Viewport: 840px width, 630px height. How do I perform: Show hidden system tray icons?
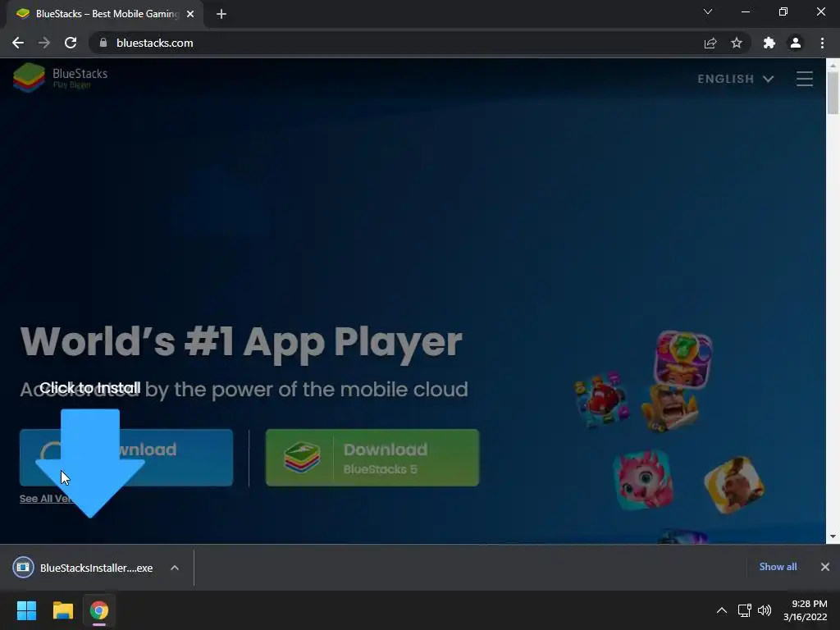[722, 610]
